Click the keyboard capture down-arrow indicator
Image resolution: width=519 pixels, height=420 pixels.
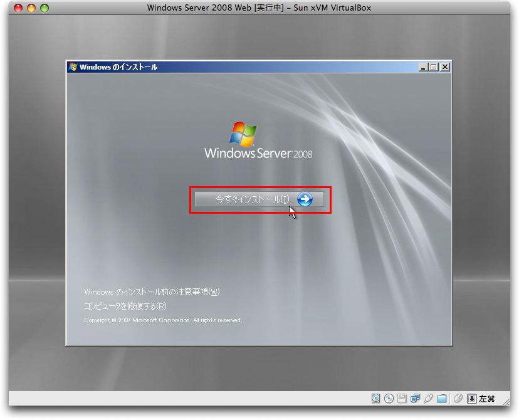pos(471,399)
